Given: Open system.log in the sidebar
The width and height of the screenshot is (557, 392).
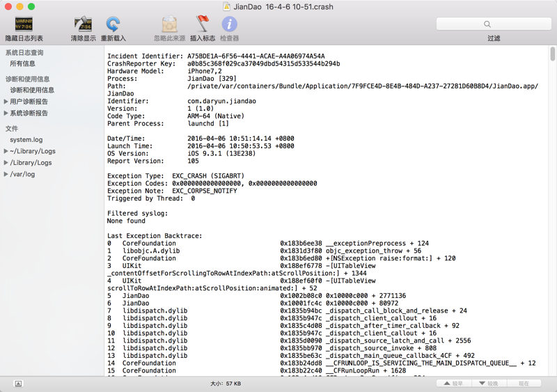Looking at the screenshot, I should coord(26,140).
